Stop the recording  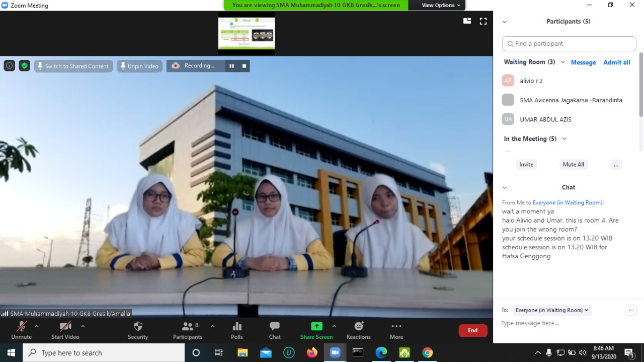[245, 66]
